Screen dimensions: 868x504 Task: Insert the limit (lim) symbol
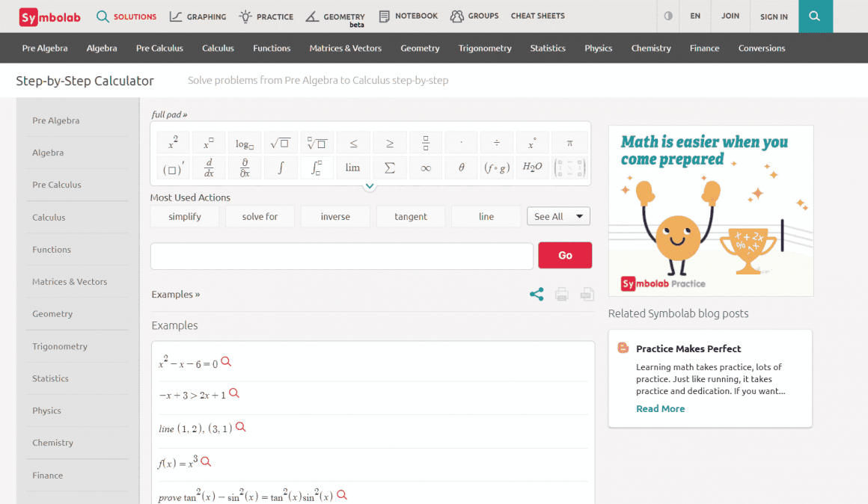352,168
